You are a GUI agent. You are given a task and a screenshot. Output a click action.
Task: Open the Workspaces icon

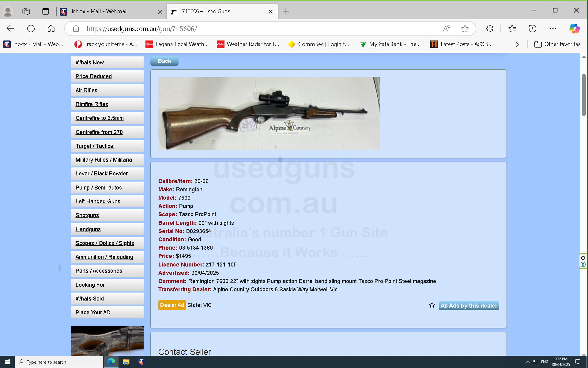[x=26, y=11]
